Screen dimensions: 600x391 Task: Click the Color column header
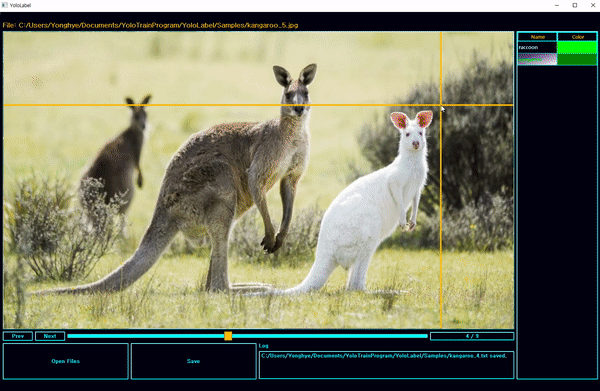coord(577,37)
